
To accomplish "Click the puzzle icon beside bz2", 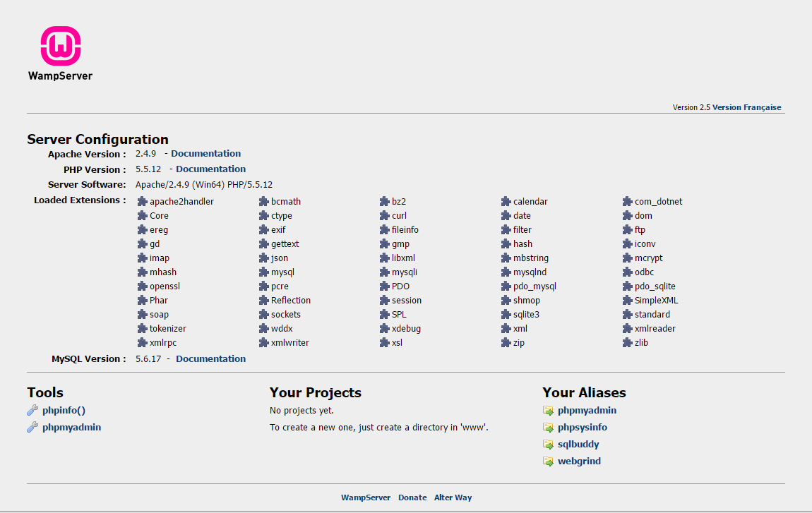I will [384, 201].
